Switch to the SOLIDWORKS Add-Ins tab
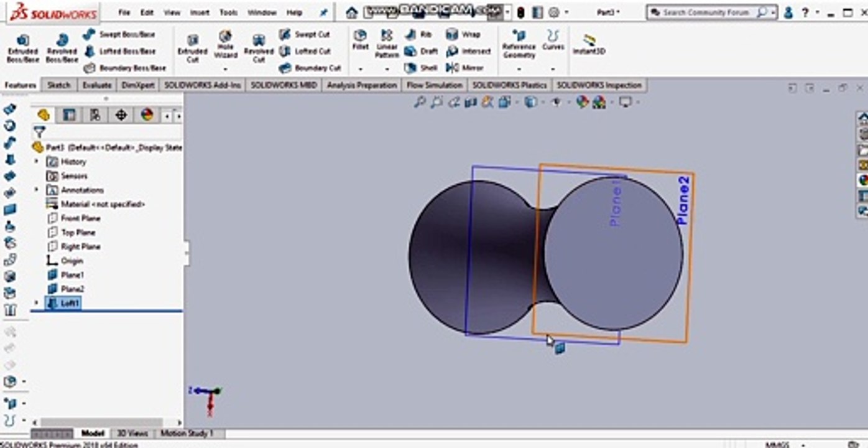This screenshot has height=448, width=868. (x=203, y=85)
